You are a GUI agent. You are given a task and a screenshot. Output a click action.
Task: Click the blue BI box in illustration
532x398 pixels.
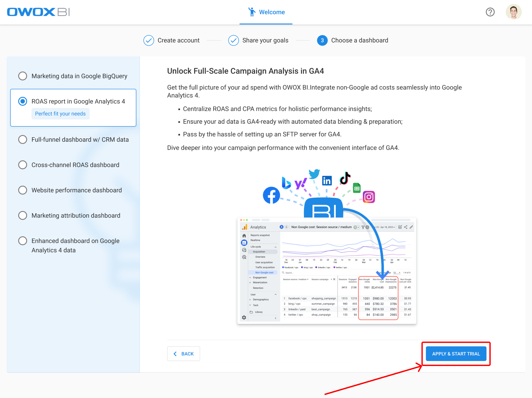pos(324,207)
